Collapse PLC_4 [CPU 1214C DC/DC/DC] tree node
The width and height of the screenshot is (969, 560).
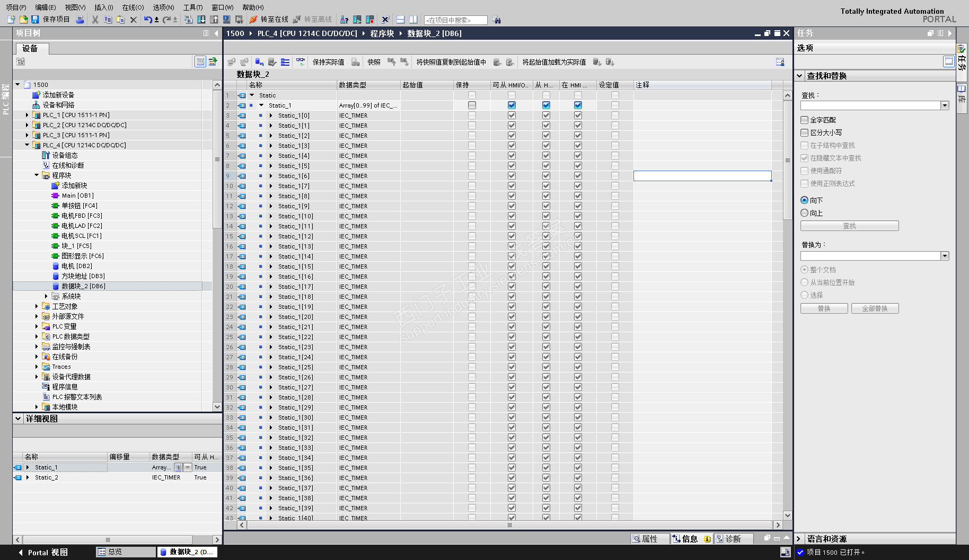pyautogui.click(x=27, y=145)
